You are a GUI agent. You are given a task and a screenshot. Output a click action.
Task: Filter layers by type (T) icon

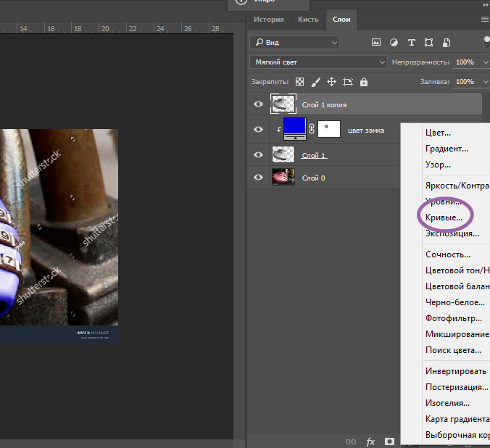tap(412, 43)
